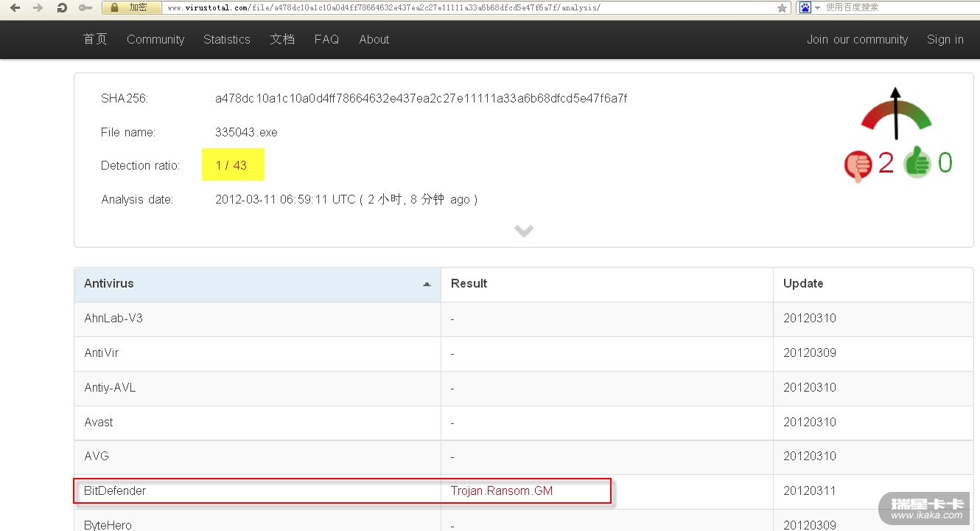
Task: Click the virustotal URL address field
Action: (x=469, y=7)
